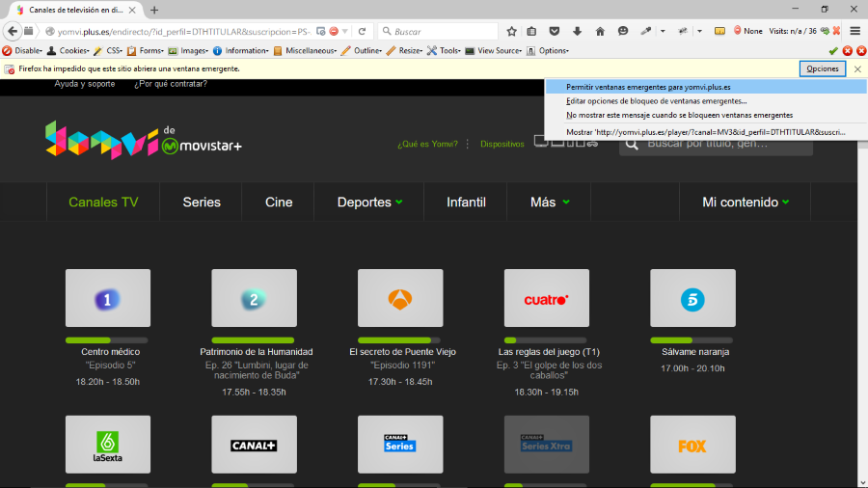Open the downloads arrow icon

point(578,32)
